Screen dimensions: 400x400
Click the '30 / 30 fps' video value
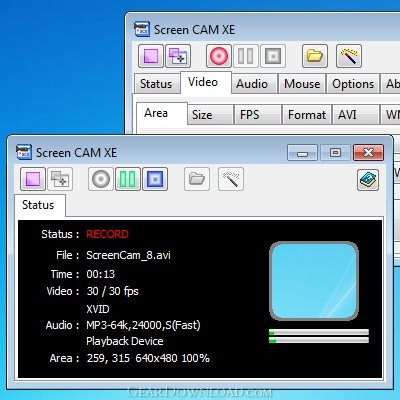point(113,291)
